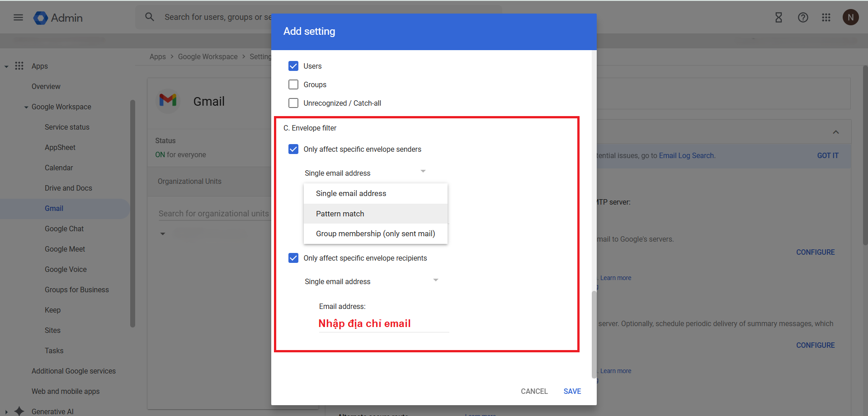
Task: Open the account avatar N
Action: coord(850,18)
